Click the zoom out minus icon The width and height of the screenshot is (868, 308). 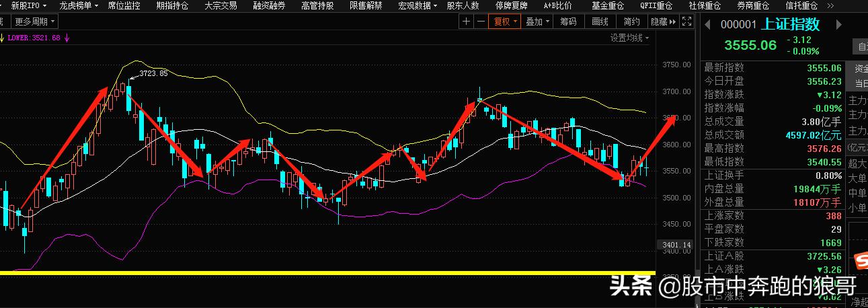(481, 22)
